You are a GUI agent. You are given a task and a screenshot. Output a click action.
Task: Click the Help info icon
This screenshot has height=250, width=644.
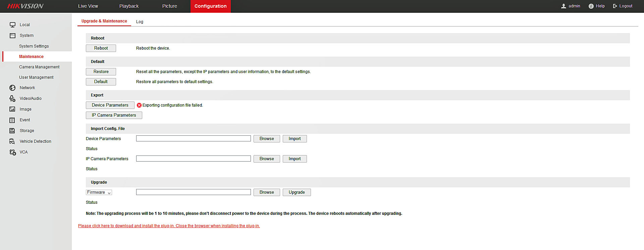591,6
